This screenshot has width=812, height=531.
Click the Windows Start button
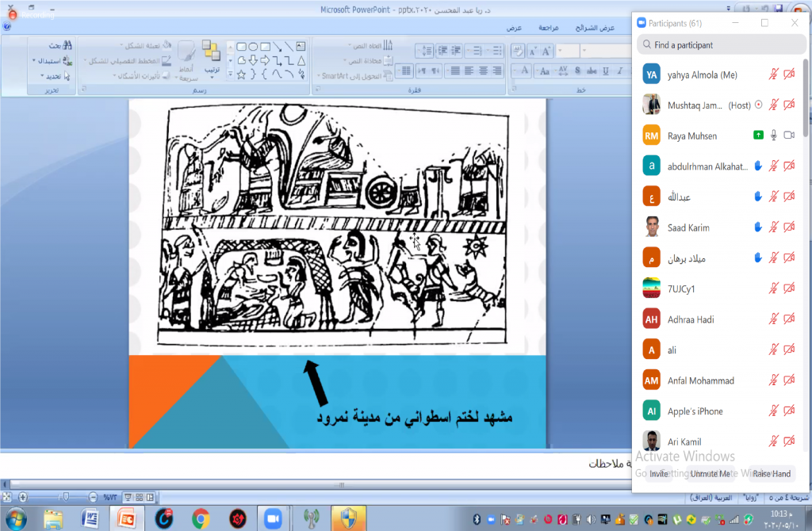[15, 518]
